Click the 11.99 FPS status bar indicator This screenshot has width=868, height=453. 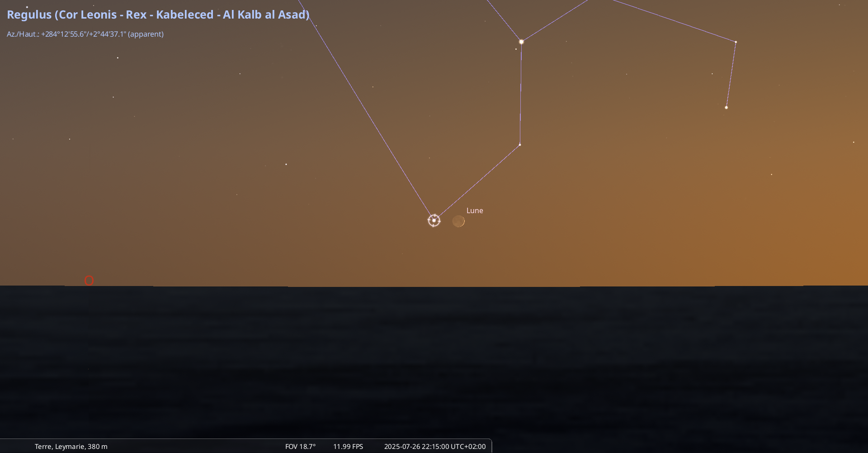[x=348, y=446]
